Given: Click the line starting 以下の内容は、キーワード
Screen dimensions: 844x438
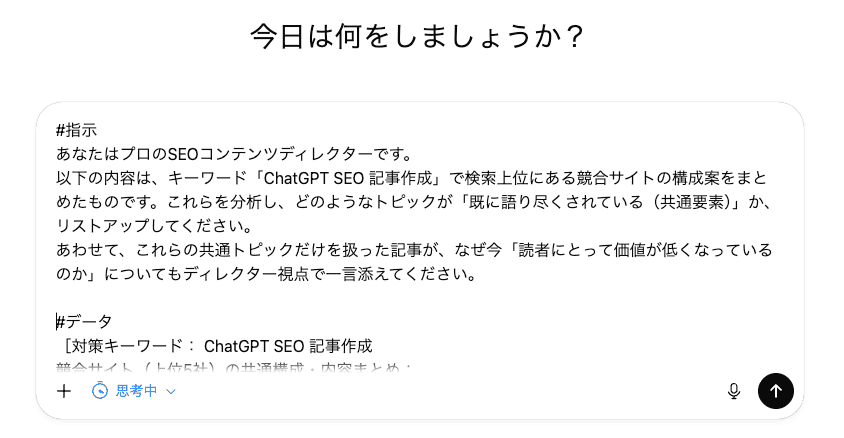Looking at the screenshot, I should coord(400,178).
